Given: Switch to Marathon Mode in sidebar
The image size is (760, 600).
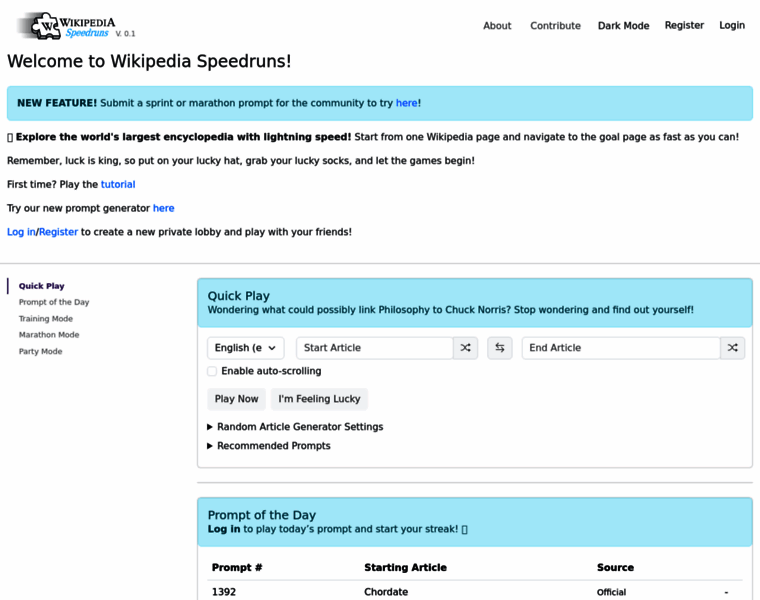Looking at the screenshot, I should tap(49, 335).
